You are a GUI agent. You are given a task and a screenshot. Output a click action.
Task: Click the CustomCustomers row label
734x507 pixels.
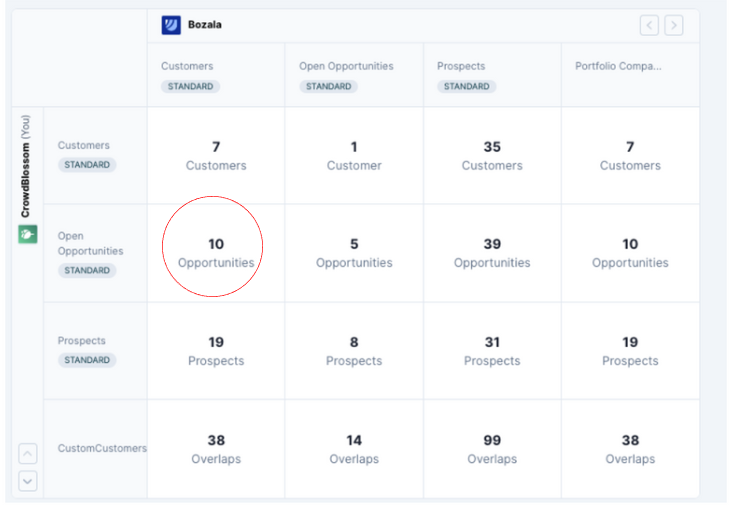pos(102,448)
